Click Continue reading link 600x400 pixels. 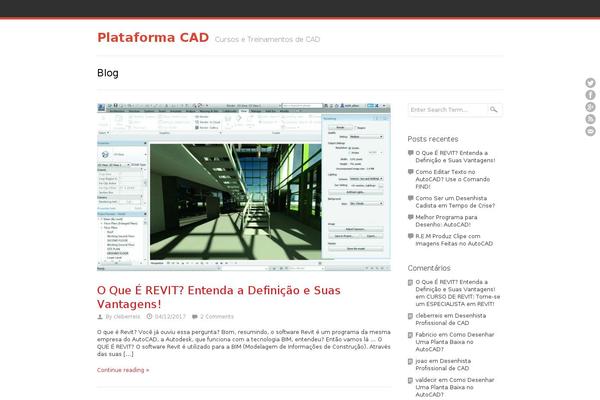tap(123, 370)
